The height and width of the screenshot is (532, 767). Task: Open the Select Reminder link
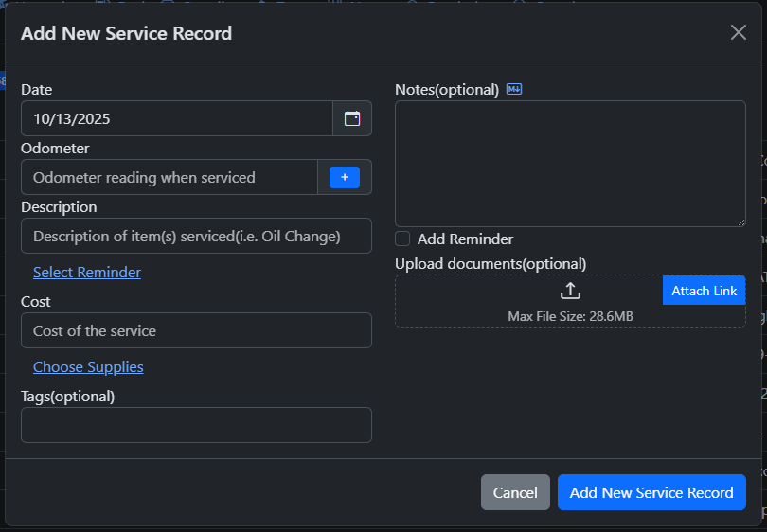87,273
